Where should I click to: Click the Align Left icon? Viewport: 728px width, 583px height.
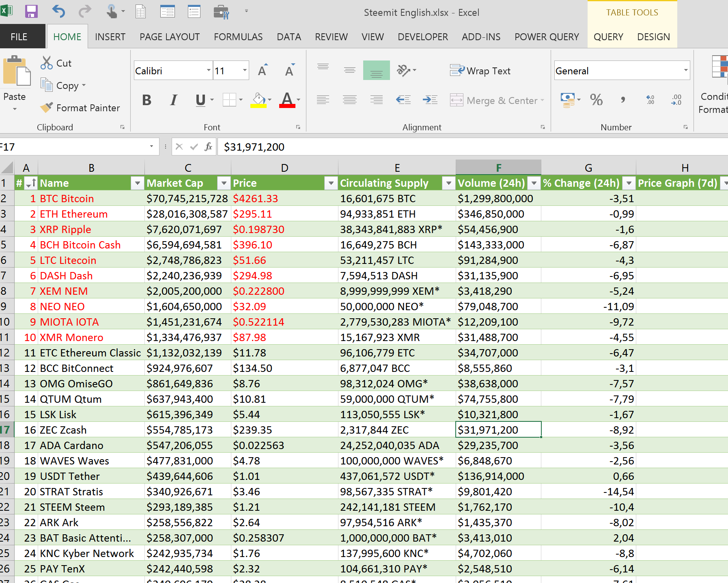[323, 100]
